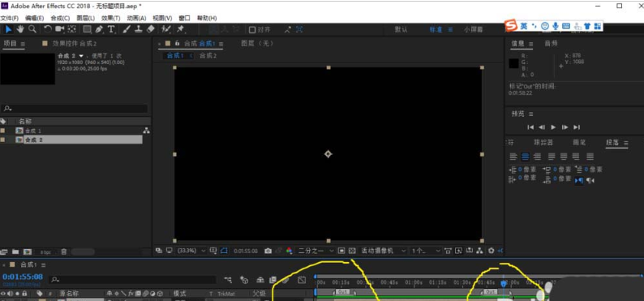Open the 图层(L) menu
644x301 pixels.
pos(85,18)
